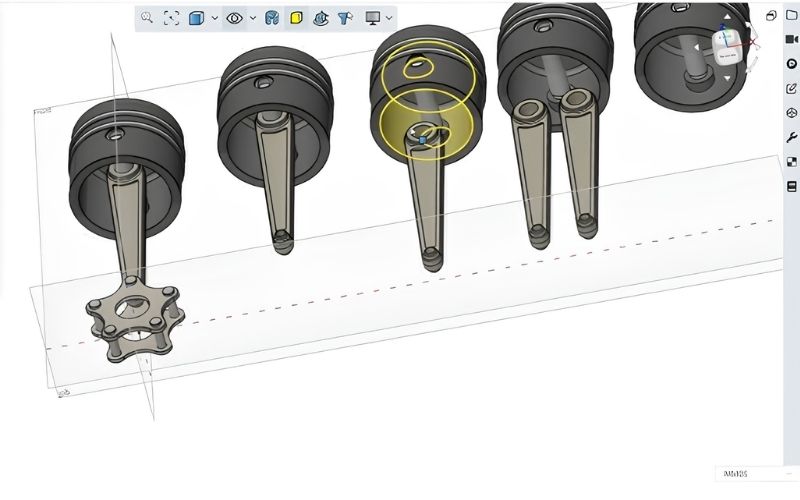800x500 pixels.
Task: Click the monitor display icon
Action: pos(373,18)
